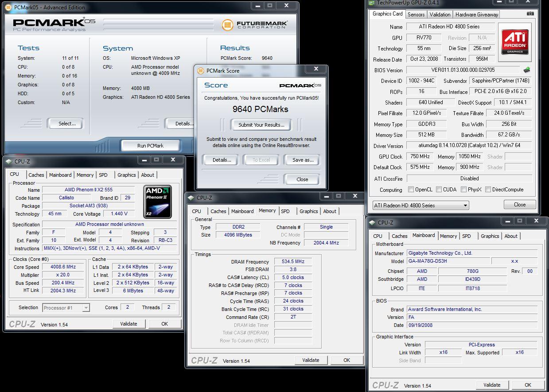The width and height of the screenshot is (549, 392).
Task: Switch to GPU-Z Sensors tab
Action: coord(416,15)
